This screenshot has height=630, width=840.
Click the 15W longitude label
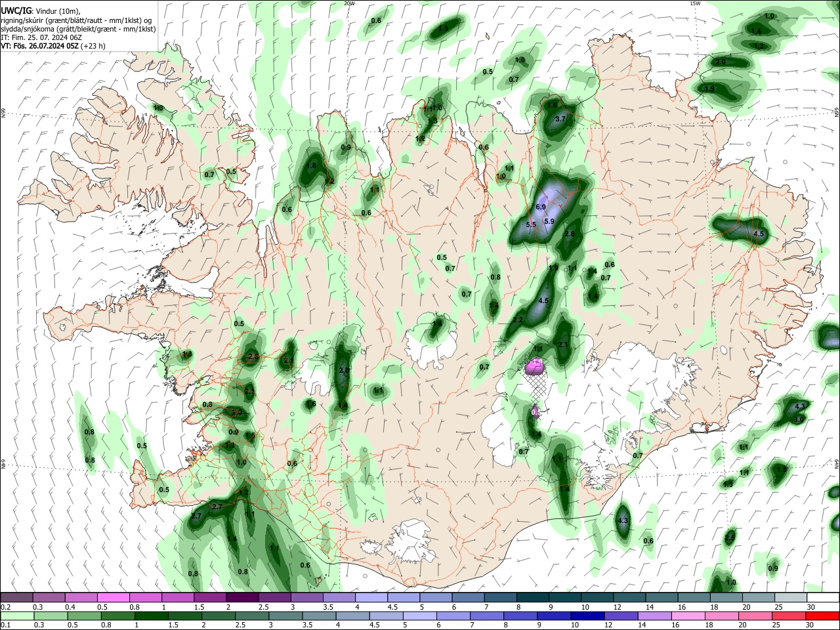click(696, 3)
